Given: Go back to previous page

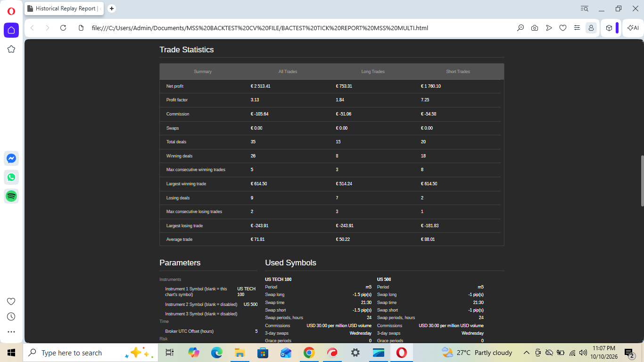Looking at the screenshot, I should 32,28.
